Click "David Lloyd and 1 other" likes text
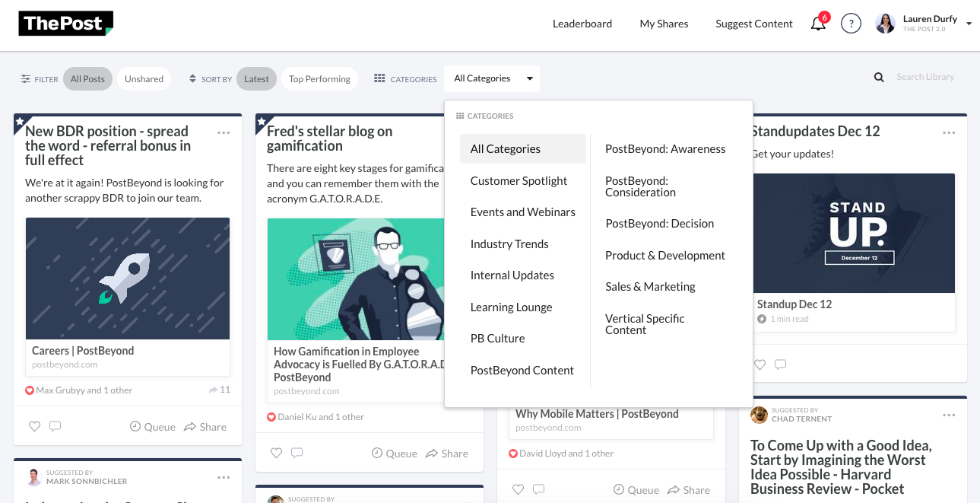 point(566,454)
